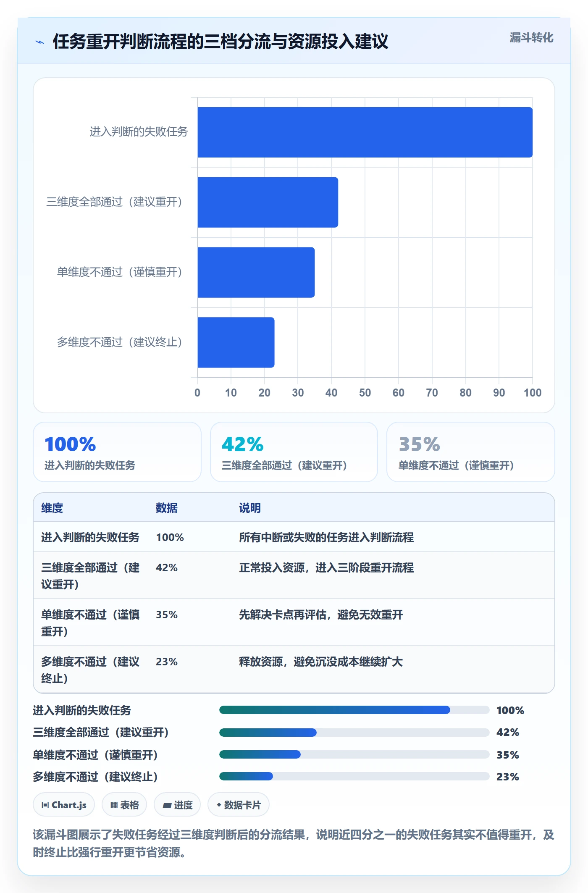Image resolution: width=588 pixels, height=893 pixels.
Task: Click the x-axis tick label 100
Action: pos(533,393)
